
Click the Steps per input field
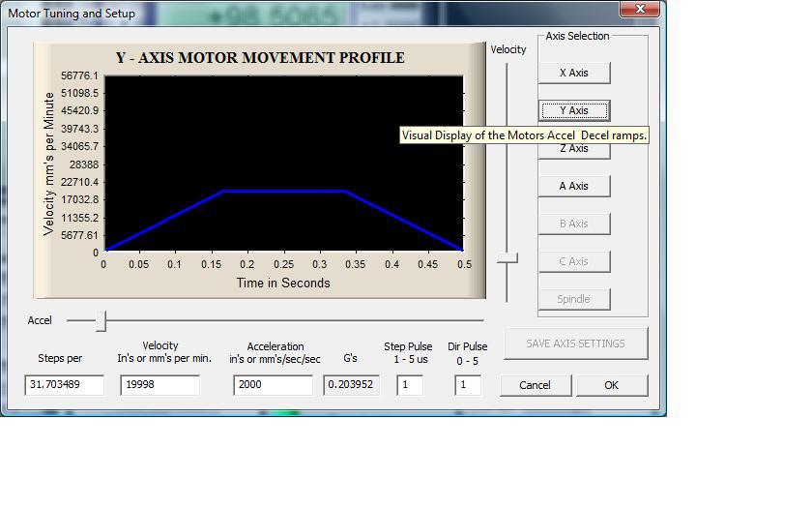pos(64,385)
